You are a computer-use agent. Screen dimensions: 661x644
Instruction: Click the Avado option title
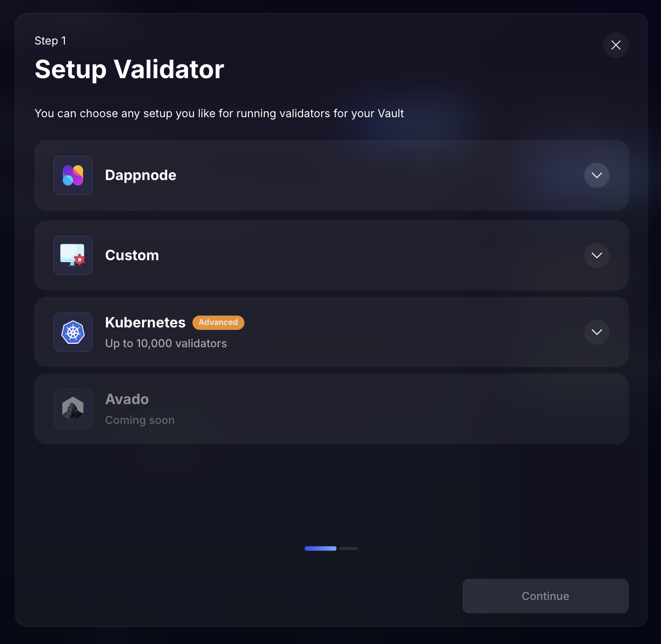127,399
